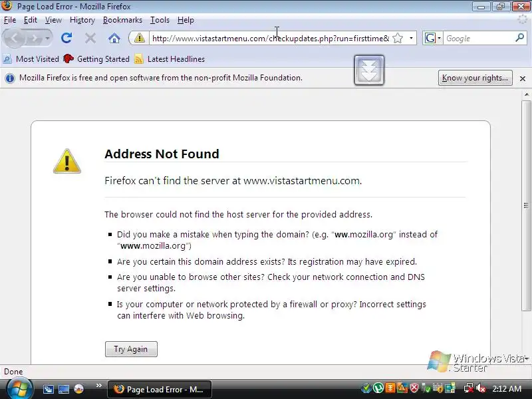Open the Bookmarks menu

pyautogui.click(x=122, y=20)
